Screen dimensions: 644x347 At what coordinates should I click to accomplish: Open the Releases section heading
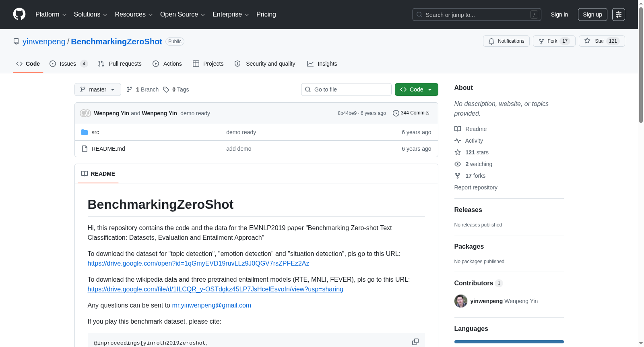pos(468,210)
